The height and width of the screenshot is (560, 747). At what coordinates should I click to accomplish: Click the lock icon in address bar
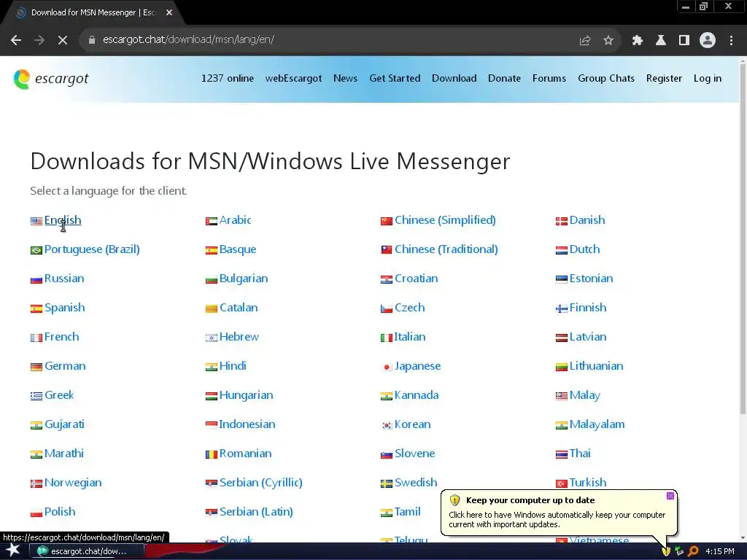[92, 39]
